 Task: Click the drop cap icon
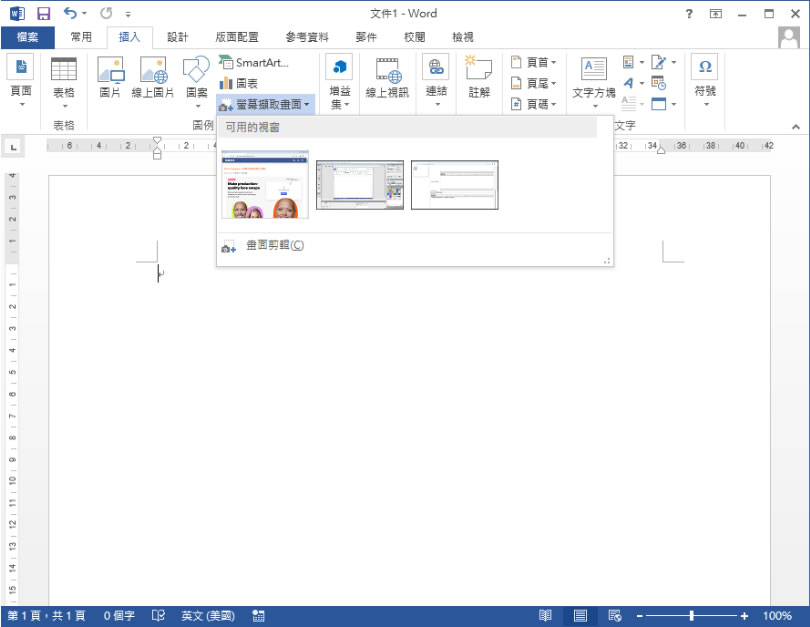coord(628,104)
